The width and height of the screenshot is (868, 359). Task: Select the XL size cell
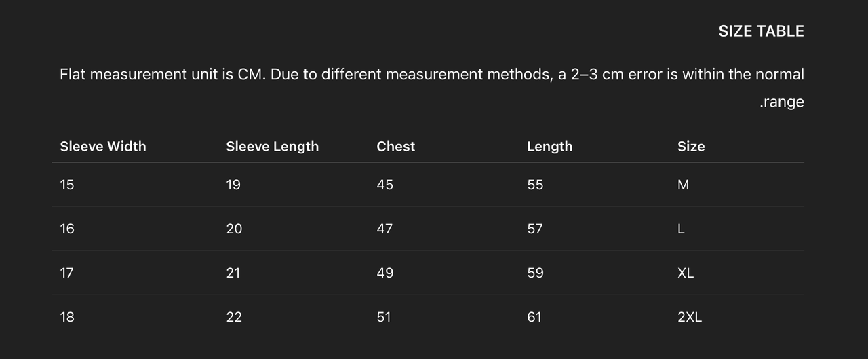pos(685,273)
